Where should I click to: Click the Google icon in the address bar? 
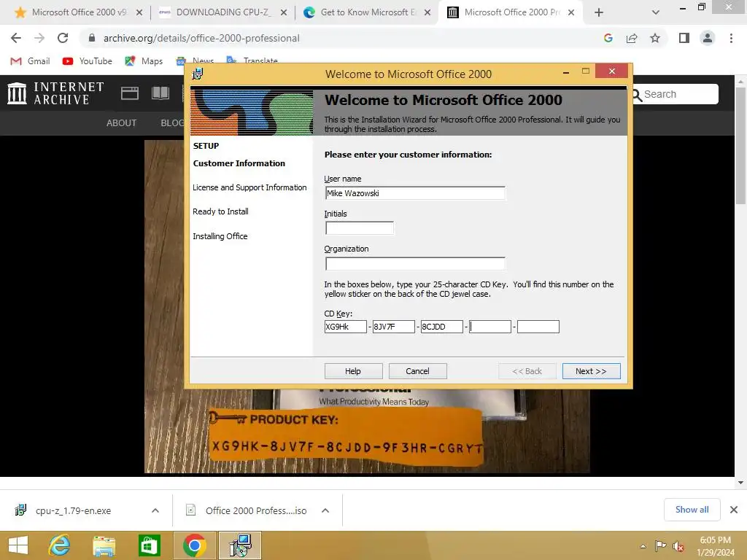point(608,38)
